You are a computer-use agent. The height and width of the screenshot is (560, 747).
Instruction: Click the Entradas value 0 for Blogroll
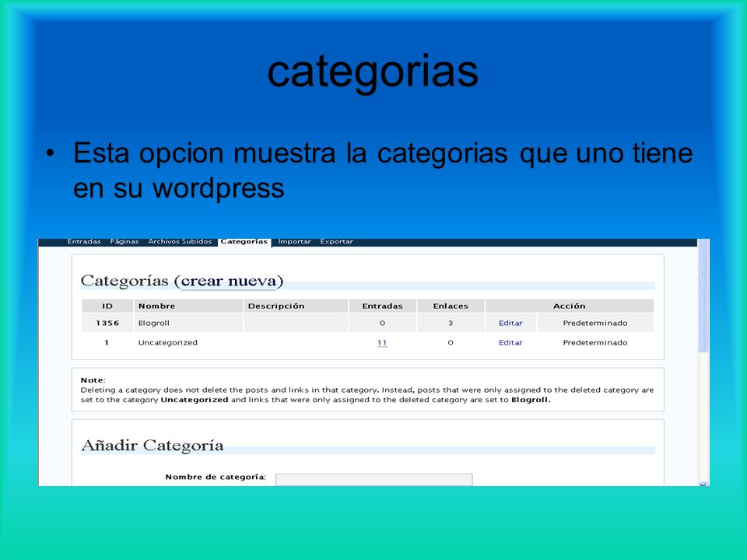point(382,323)
